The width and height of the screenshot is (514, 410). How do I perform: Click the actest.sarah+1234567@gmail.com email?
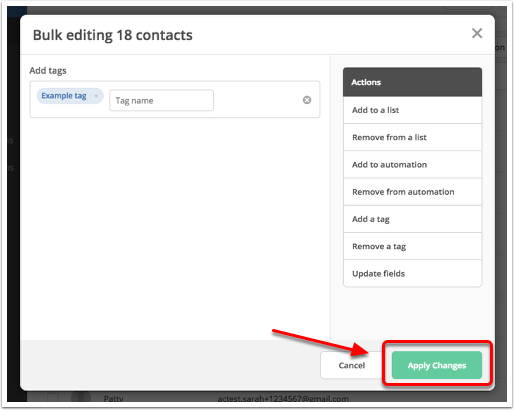click(x=283, y=398)
